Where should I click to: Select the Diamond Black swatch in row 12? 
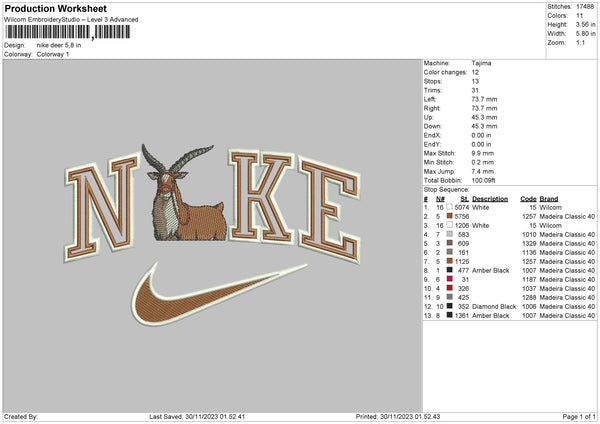tap(450, 306)
